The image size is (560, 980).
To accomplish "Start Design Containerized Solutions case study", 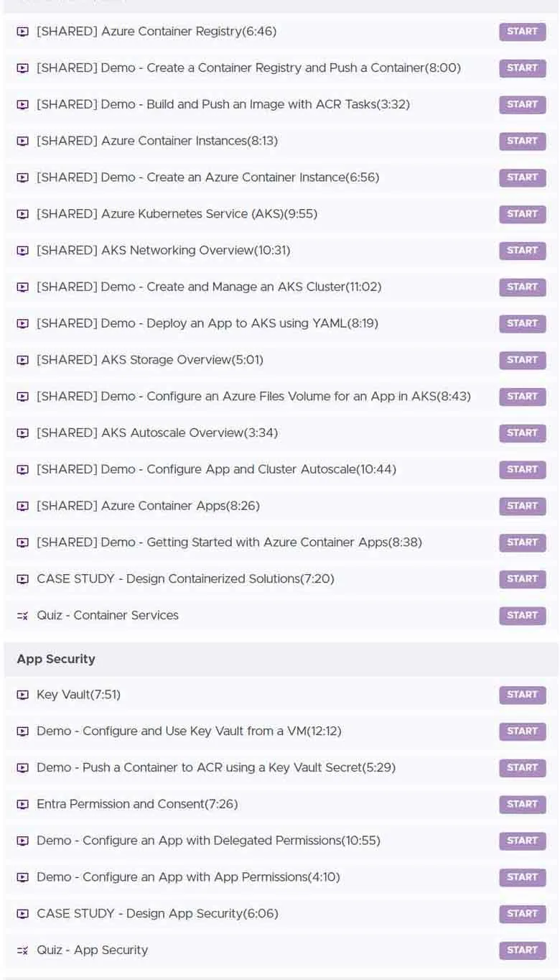I will [x=523, y=579].
